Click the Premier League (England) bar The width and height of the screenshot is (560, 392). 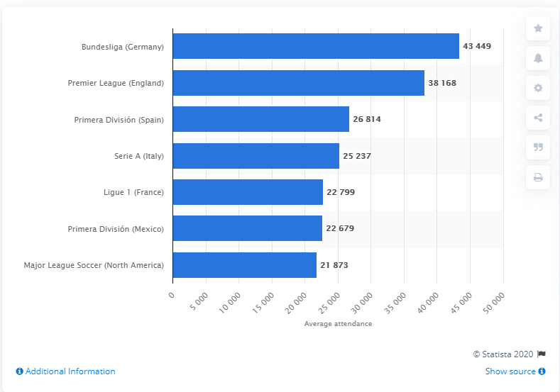(x=299, y=83)
